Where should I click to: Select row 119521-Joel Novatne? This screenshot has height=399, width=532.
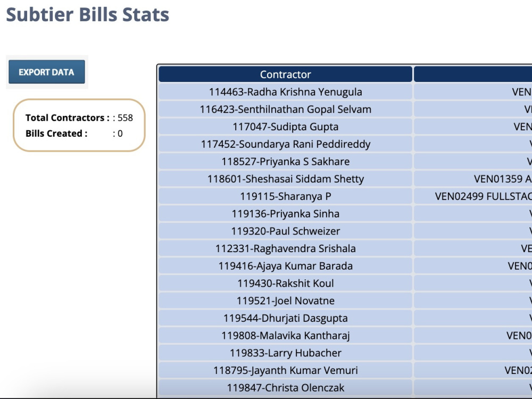[x=285, y=301]
